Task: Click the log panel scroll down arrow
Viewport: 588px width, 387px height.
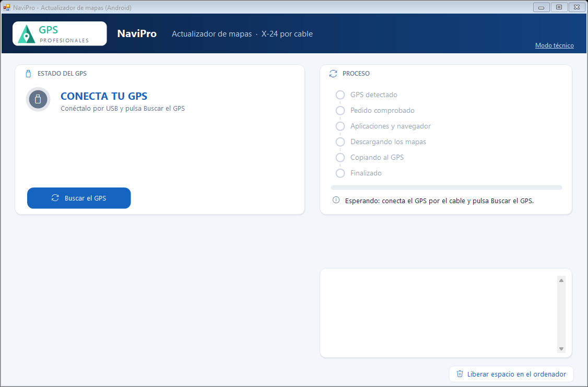Action: [x=561, y=349]
